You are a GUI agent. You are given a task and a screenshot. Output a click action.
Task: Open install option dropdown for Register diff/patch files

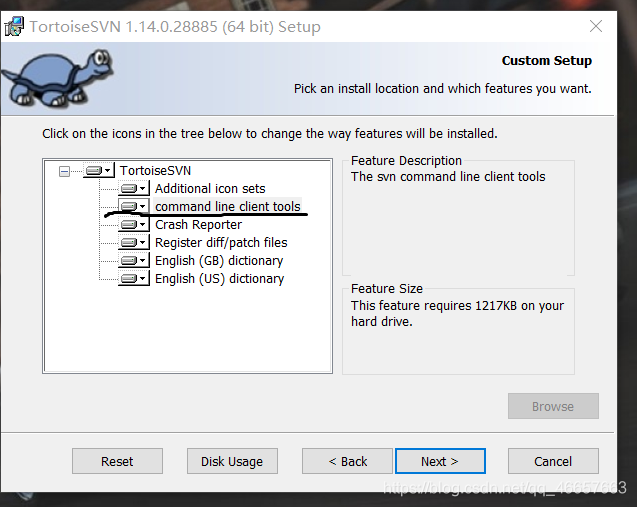tap(134, 243)
